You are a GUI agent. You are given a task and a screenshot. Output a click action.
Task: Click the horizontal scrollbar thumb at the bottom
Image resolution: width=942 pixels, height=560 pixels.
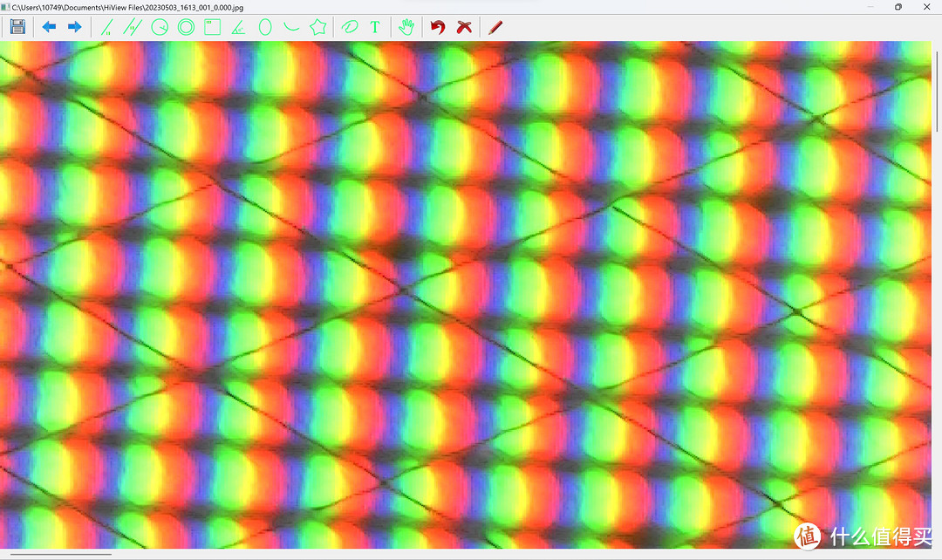point(61,554)
